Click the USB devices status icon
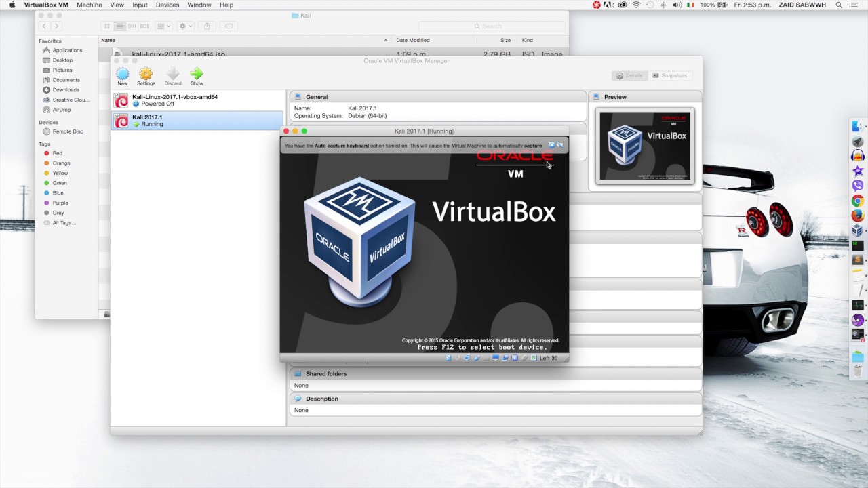 (477, 358)
